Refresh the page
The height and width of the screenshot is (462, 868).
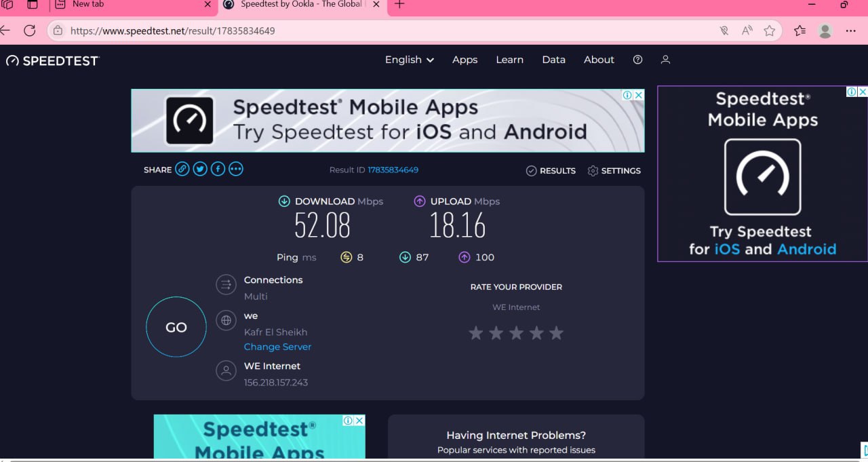[x=29, y=31]
